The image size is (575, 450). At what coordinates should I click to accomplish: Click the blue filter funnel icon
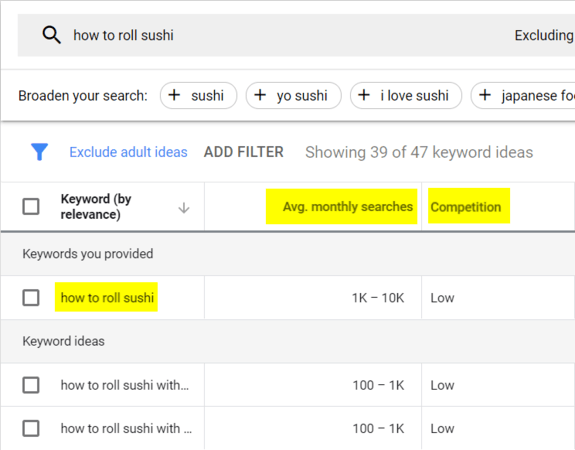pyautogui.click(x=40, y=152)
